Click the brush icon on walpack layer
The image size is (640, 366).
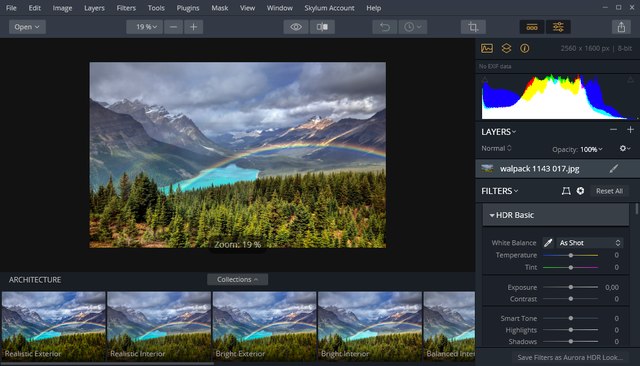pos(613,169)
